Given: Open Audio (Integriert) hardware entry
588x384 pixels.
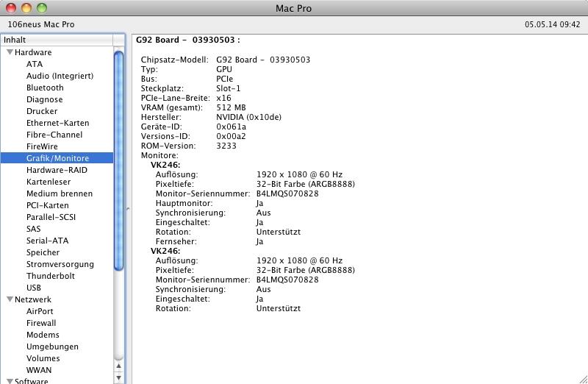Looking at the screenshot, I should [x=60, y=76].
